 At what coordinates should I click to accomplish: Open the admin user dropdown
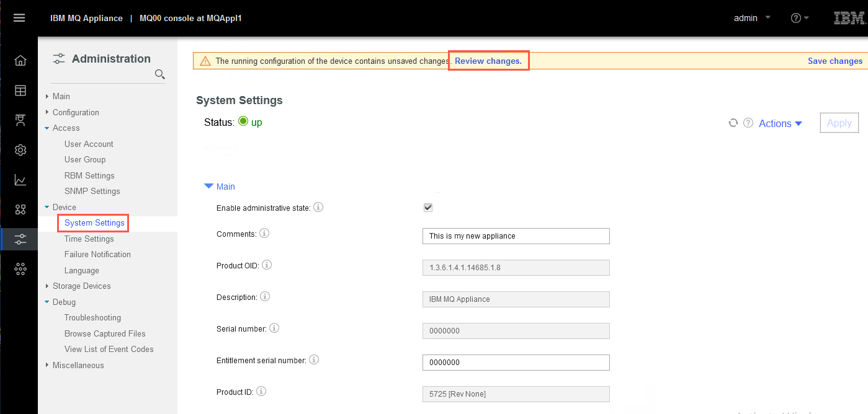pyautogui.click(x=752, y=18)
